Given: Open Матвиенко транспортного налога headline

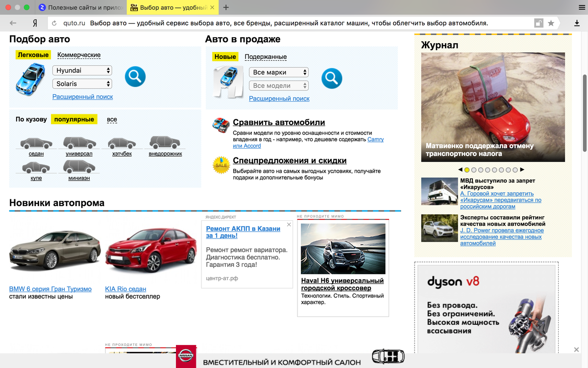Looking at the screenshot, I should [x=480, y=150].
